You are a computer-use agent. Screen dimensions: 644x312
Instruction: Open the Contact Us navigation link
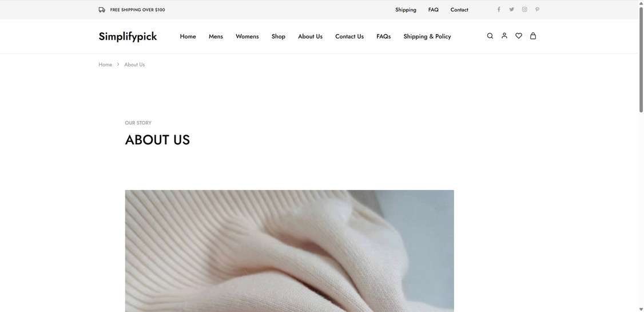349,37
